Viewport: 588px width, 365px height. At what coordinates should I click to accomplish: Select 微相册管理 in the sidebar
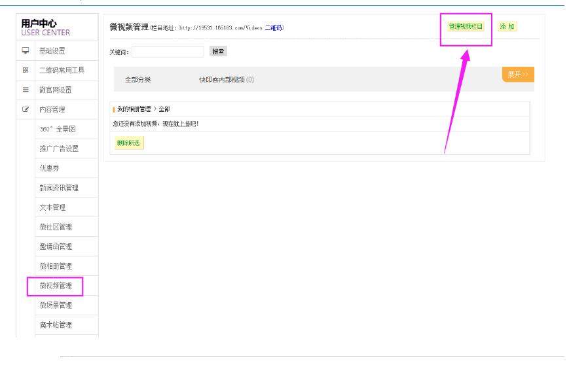pyautogui.click(x=56, y=266)
